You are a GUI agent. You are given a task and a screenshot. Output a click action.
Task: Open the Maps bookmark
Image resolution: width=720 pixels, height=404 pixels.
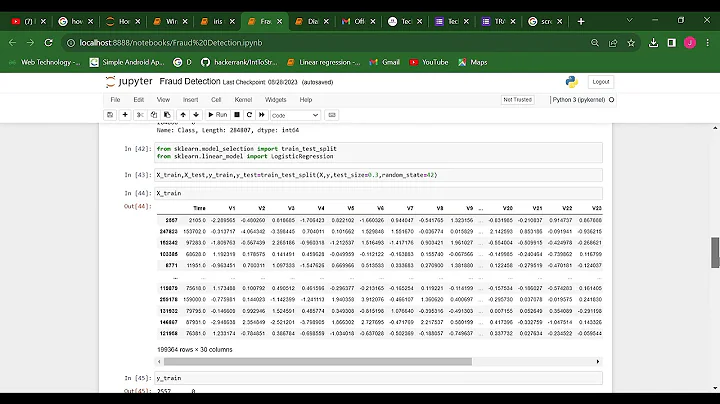pyautogui.click(x=472, y=62)
